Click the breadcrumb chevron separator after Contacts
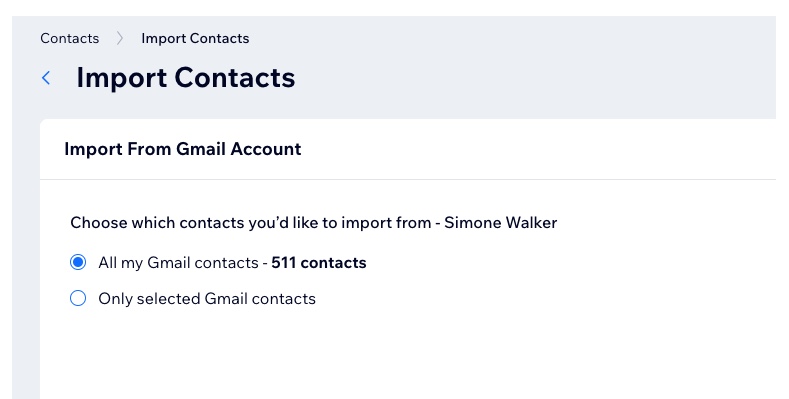This screenshot has width=789, height=399. point(120,38)
